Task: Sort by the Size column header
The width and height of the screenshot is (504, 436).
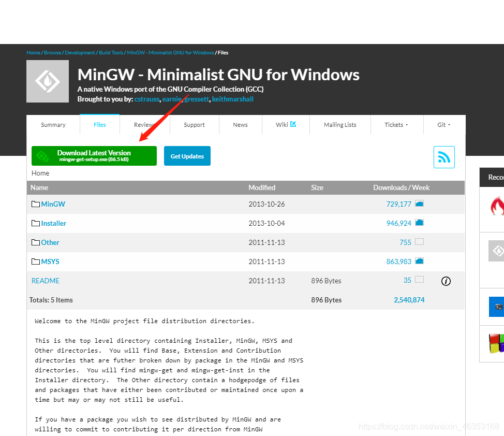Action: click(317, 187)
